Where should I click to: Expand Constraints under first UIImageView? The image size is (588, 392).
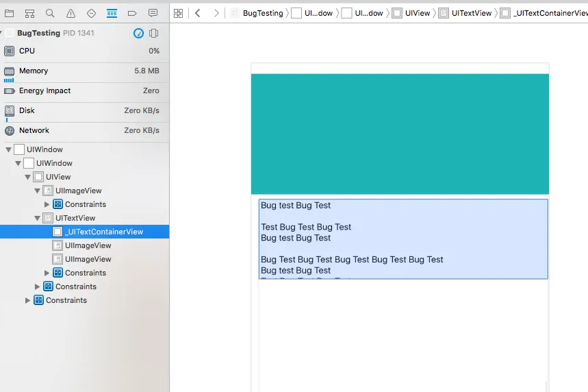click(47, 204)
